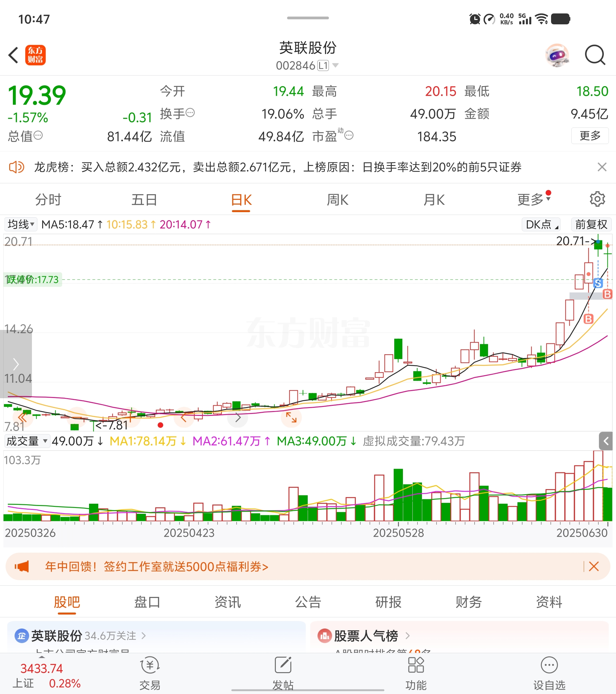This screenshot has width=616, height=694.
Task: Open 交易 trading from bottom bar
Action: tap(150, 674)
